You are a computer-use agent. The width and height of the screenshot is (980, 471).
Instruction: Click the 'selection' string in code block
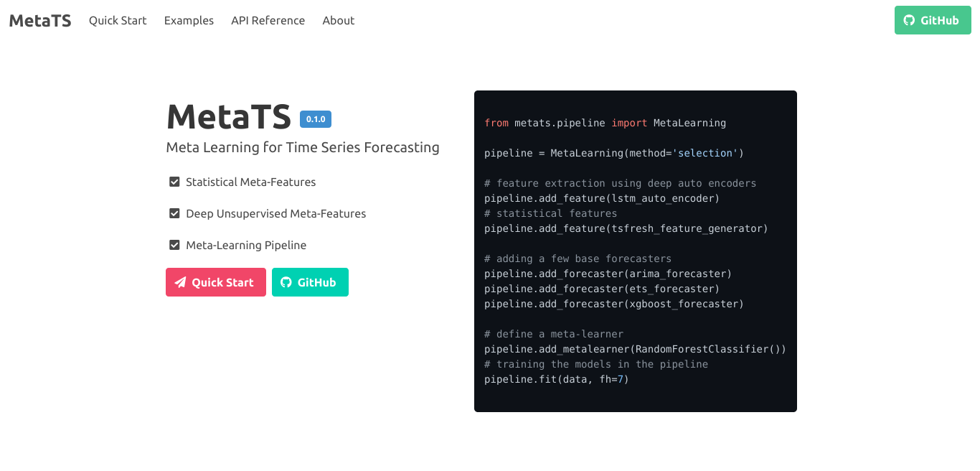[705, 153]
